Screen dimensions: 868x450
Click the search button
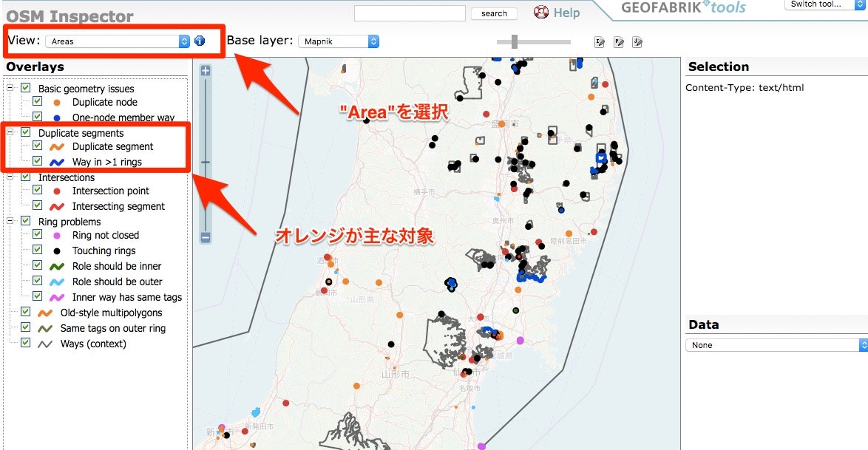(493, 13)
